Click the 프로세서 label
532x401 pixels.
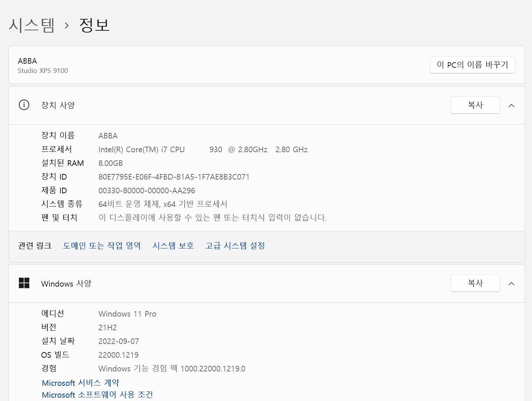[x=57, y=149]
